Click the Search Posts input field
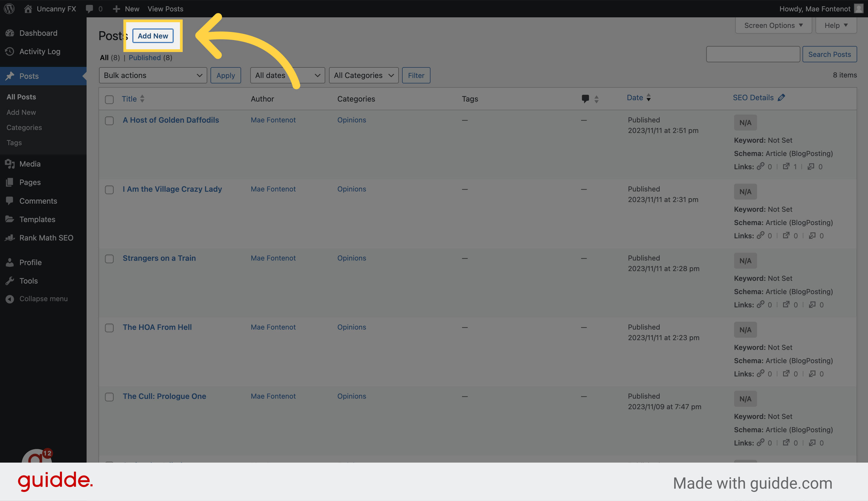Screen dimensions: 868x501 pos(752,54)
